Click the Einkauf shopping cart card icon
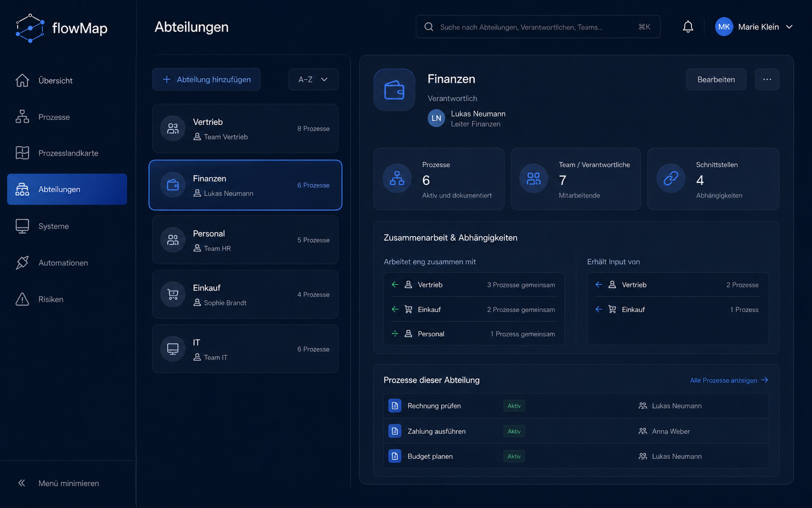The width and height of the screenshot is (812, 508). point(173,294)
